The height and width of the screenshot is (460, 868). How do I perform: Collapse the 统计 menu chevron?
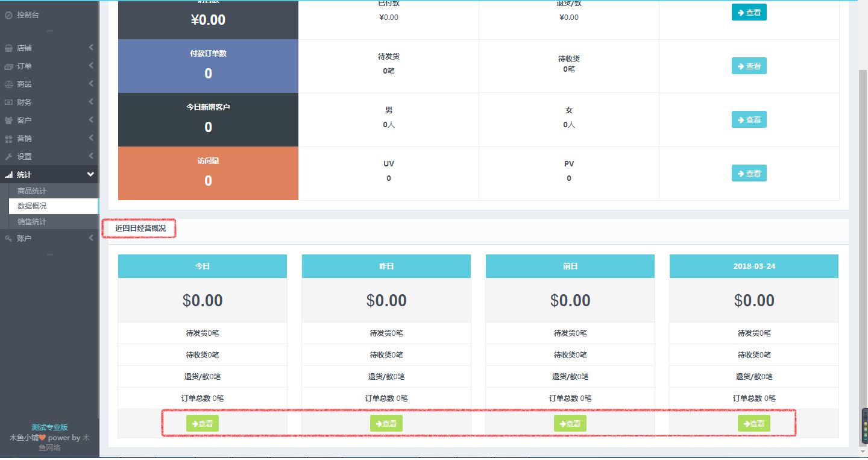[x=90, y=175]
